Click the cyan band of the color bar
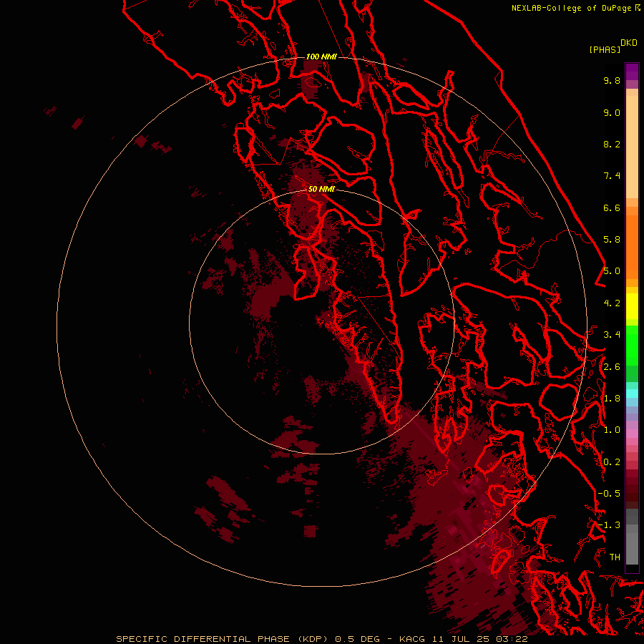The height and width of the screenshot is (644, 644). click(632, 394)
